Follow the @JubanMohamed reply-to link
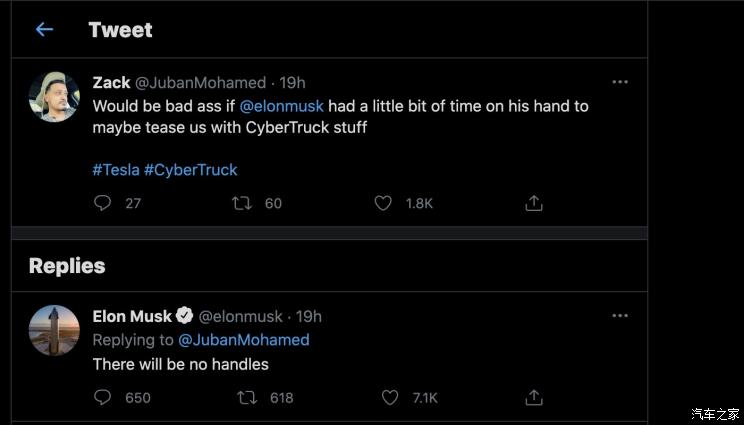 [243, 340]
